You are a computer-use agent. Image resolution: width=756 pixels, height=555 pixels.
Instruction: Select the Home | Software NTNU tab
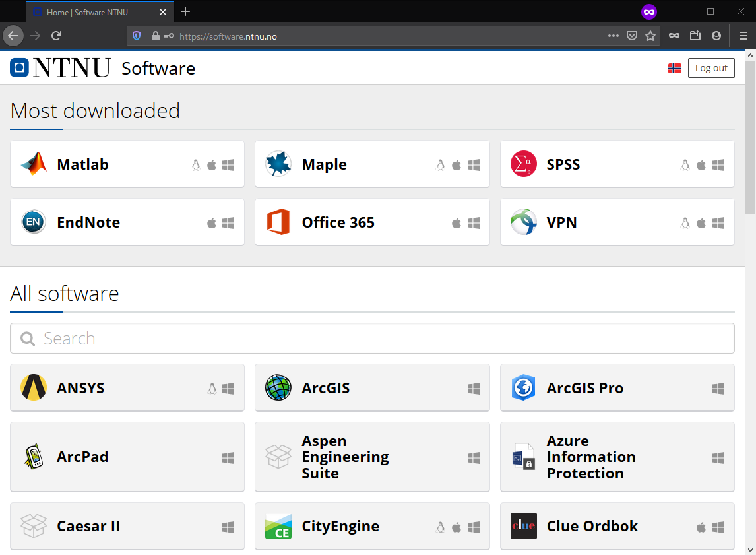tap(100, 12)
